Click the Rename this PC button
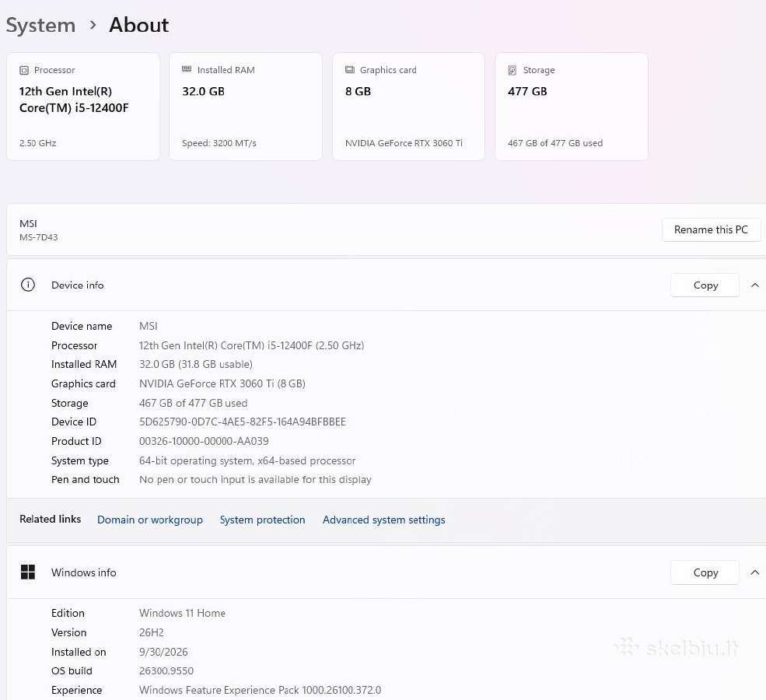 pyautogui.click(x=711, y=229)
